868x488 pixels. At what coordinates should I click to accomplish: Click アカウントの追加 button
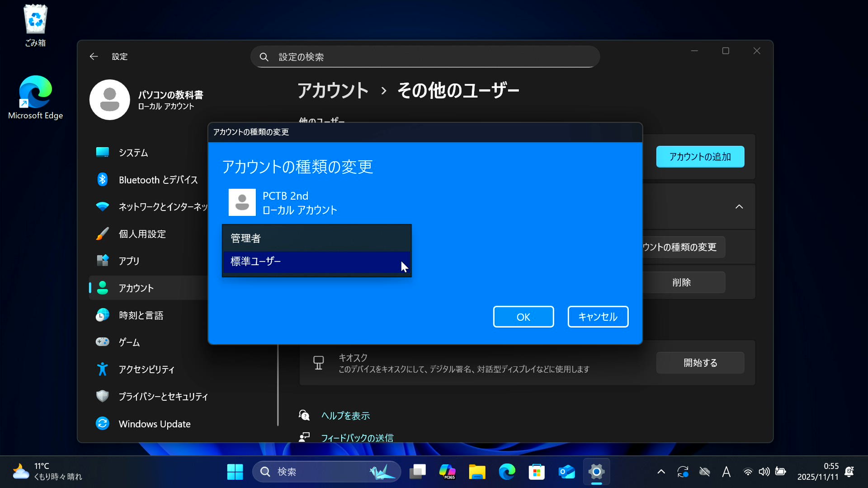(700, 157)
